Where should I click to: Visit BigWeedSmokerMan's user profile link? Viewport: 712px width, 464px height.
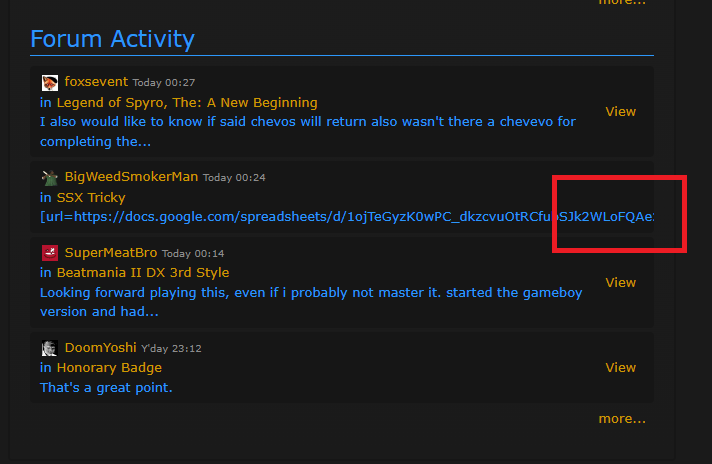point(131,177)
